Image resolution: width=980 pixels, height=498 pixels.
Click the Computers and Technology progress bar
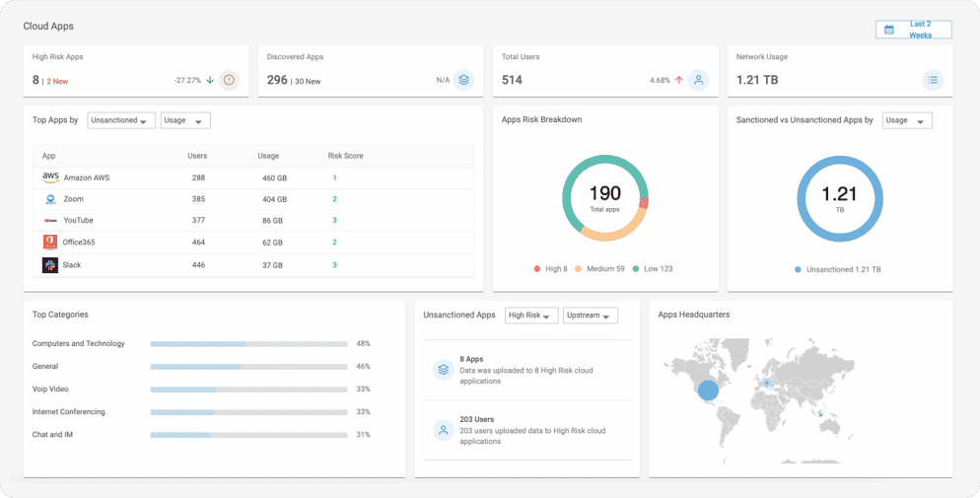click(248, 343)
